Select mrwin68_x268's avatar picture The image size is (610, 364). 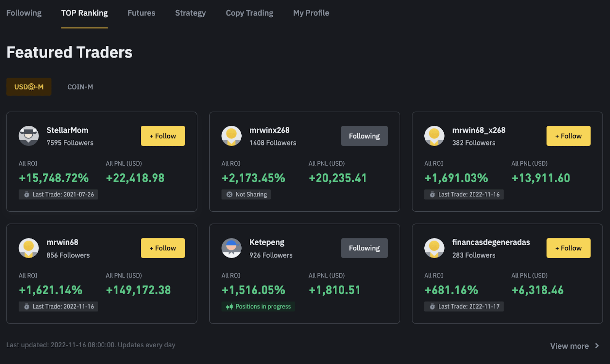pyautogui.click(x=434, y=136)
